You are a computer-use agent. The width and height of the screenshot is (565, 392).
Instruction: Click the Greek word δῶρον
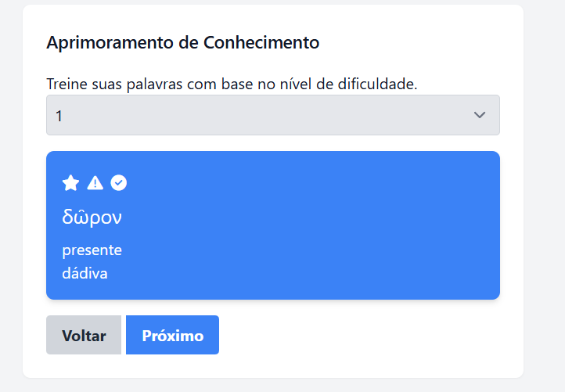[x=92, y=217]
